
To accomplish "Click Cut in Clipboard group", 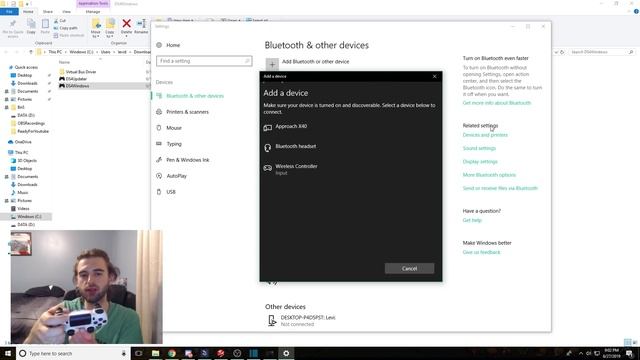I will [60, 20].
